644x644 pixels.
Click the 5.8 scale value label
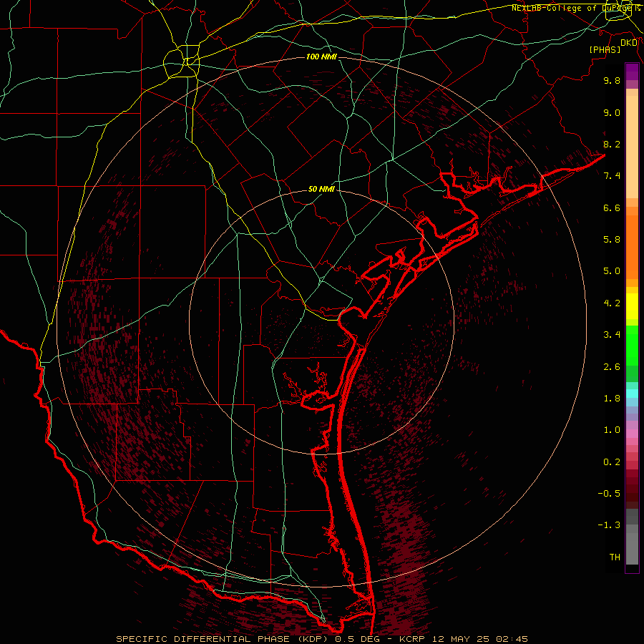coord(612,240)
